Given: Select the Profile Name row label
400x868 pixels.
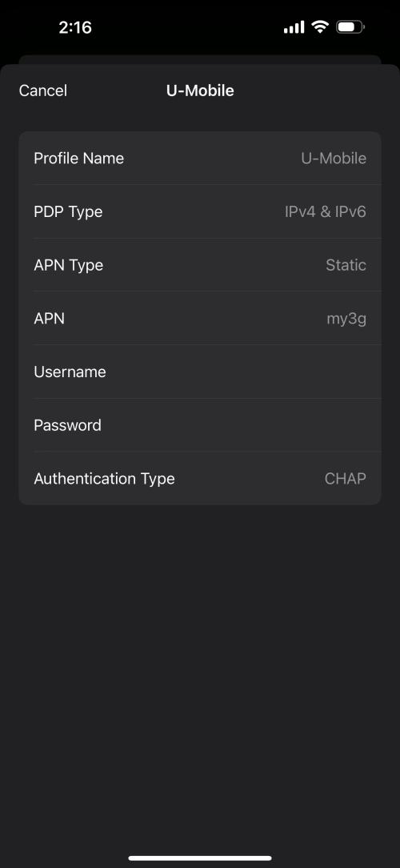Looking at the screenshot, I should [78, 159].
